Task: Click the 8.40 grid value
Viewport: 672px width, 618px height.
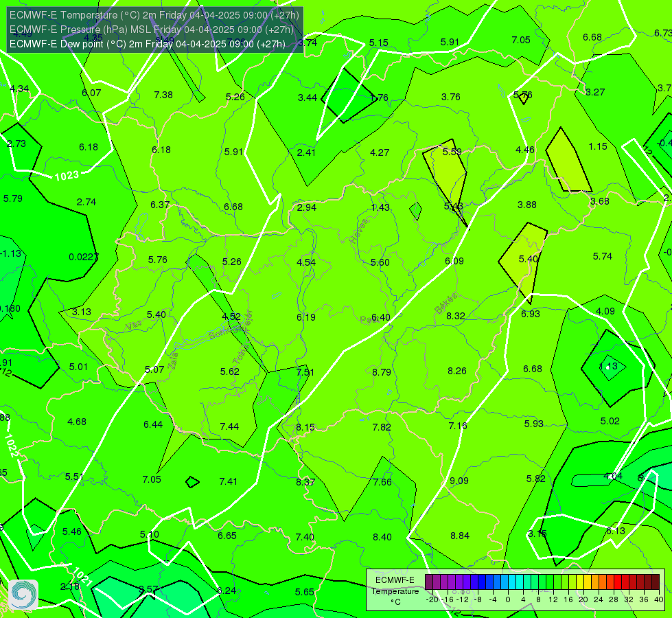Action: [x=382, y=538]
